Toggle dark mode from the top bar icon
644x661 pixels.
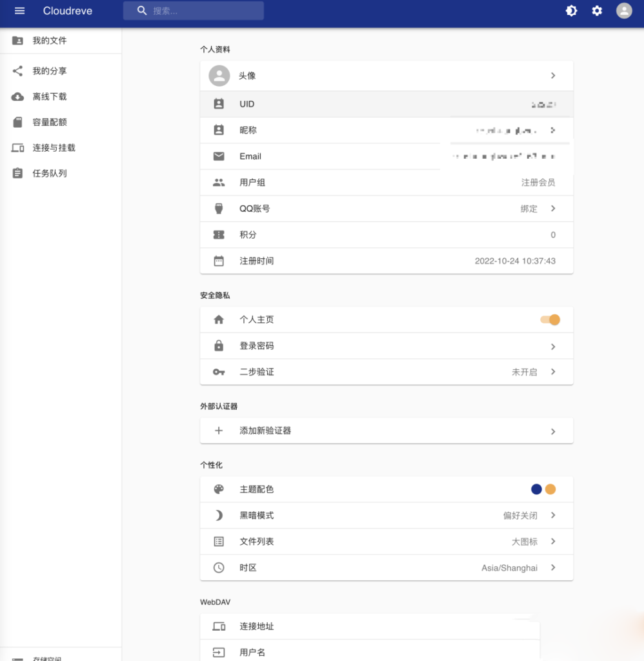(571, 10)
